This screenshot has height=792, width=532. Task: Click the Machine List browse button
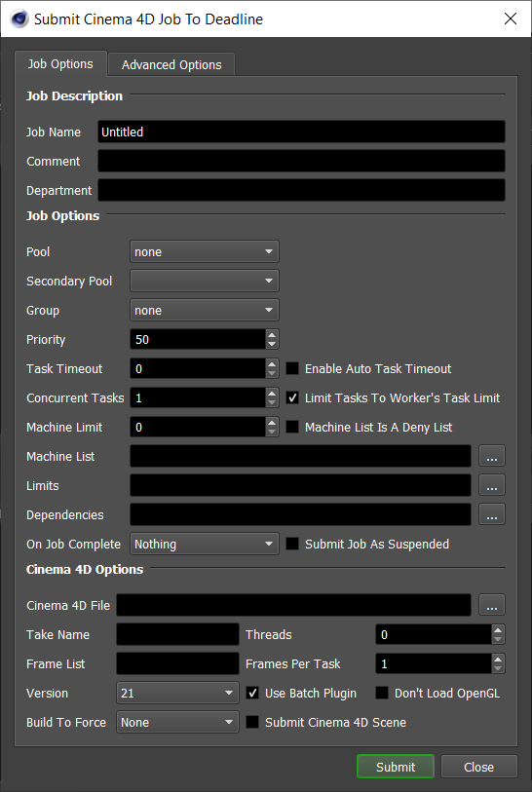pyautogui.click(x=492, y=456)
